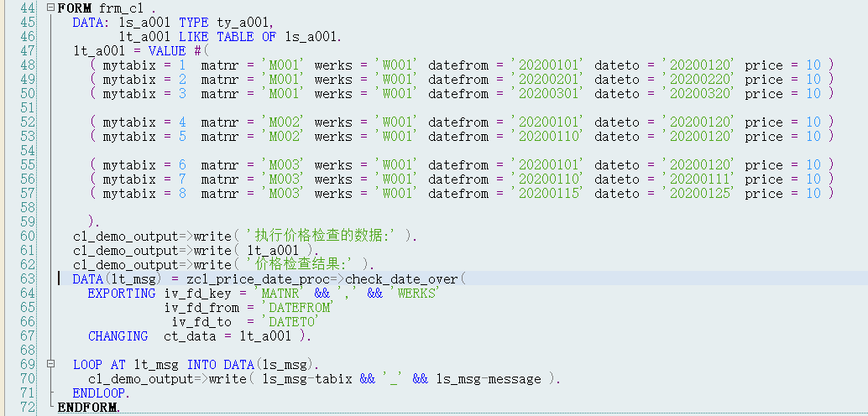Collapse the FORM frm_c1 block fold marker
This screenshot has width=868, height=416.
coord(51,8)
